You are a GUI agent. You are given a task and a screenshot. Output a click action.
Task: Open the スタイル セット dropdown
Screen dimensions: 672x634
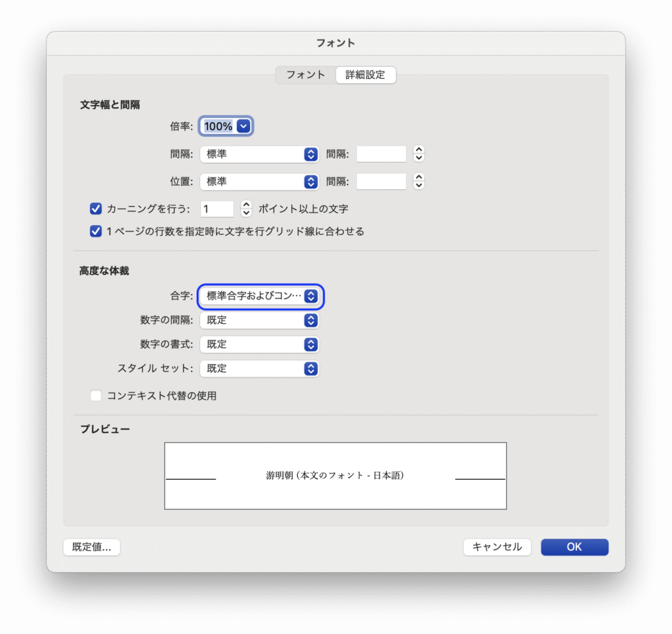coord(259,369)
